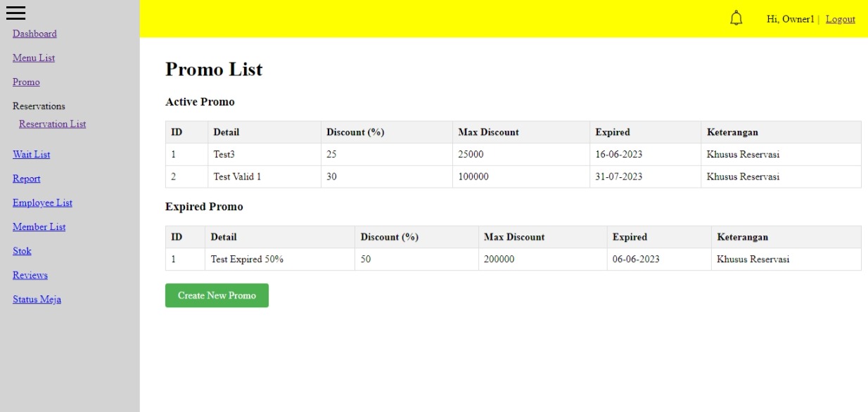The height and width of the screenshot is (412, 868).
Task: Select the 'Hi, Owner1' greeting text
Action: (791, 19)
